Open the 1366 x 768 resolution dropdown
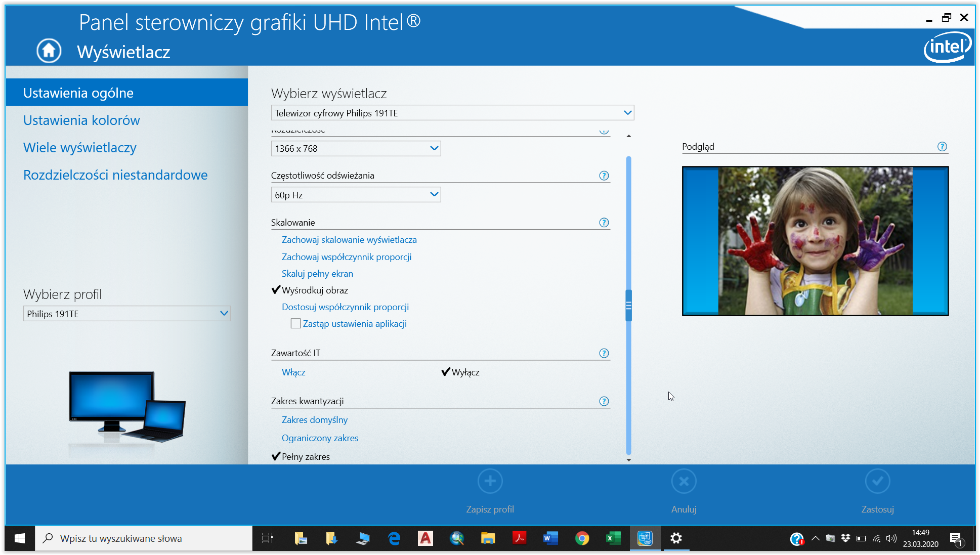980x555 pixels. 356,148
